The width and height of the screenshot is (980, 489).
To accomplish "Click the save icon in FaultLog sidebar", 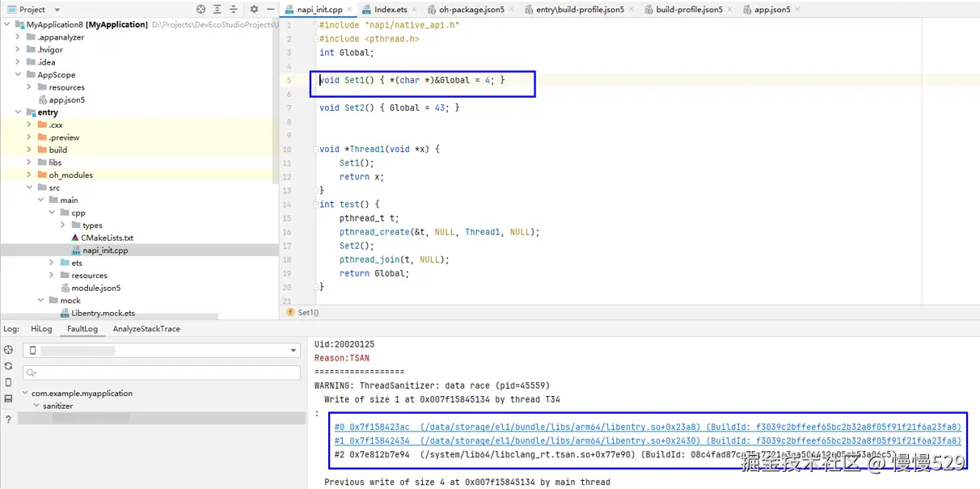I will pos(8,398).
